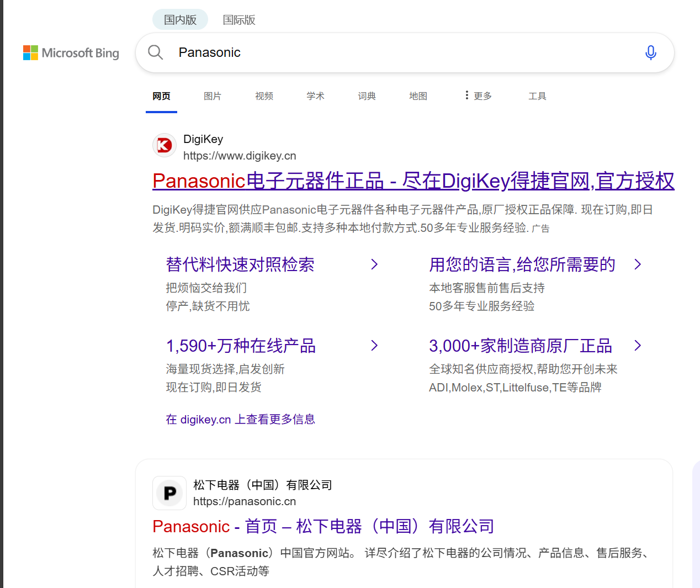Switch to 国内版 search mode

(180, 20)
